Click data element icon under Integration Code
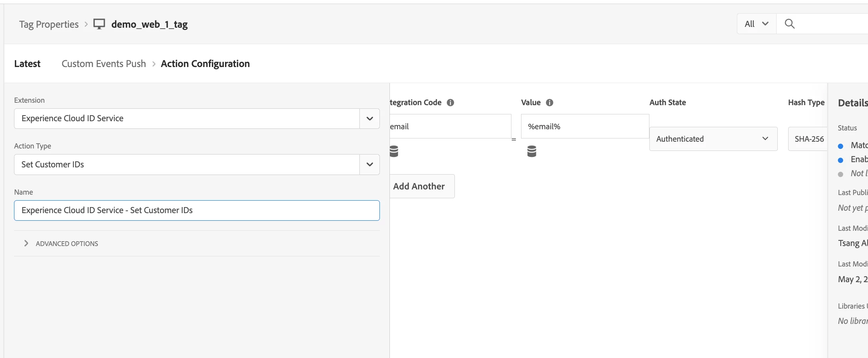The height and width of the screenshot is (358, 868). tap(394, 151)
